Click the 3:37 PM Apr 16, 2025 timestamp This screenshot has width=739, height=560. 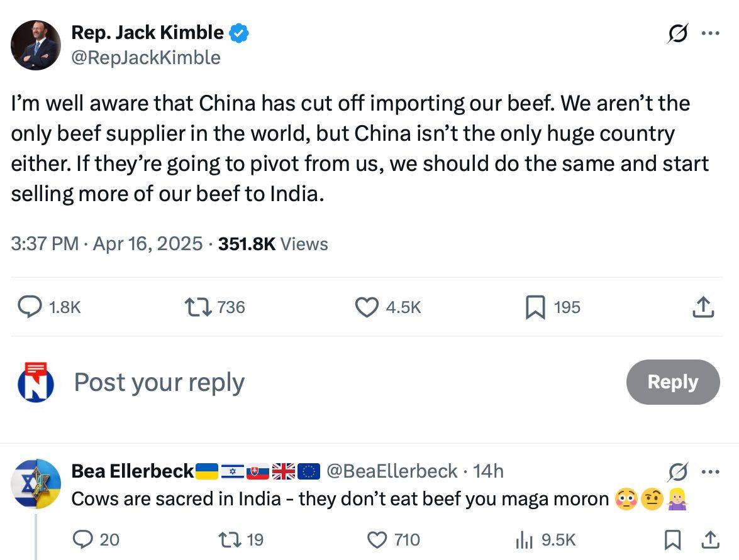(107, 244)
